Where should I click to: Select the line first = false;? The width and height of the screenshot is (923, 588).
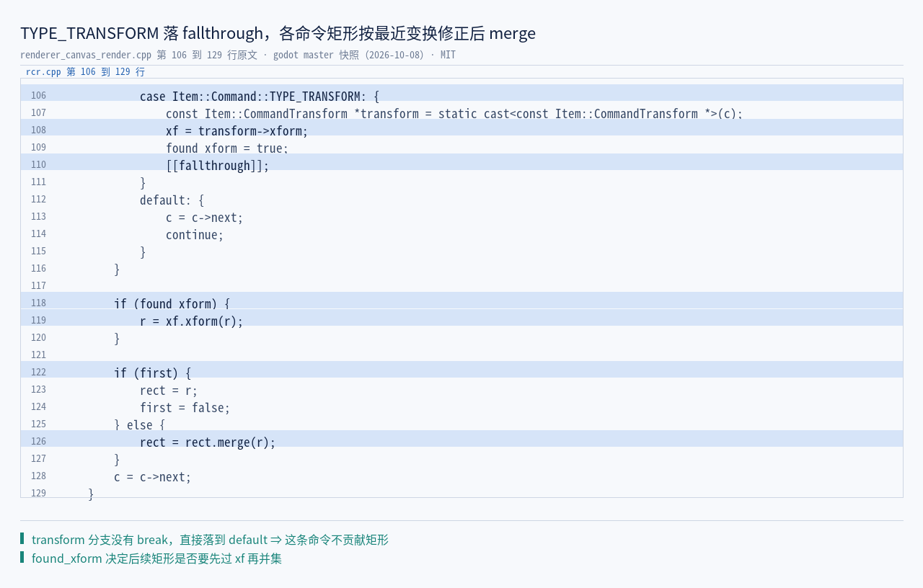pos(185,408)
